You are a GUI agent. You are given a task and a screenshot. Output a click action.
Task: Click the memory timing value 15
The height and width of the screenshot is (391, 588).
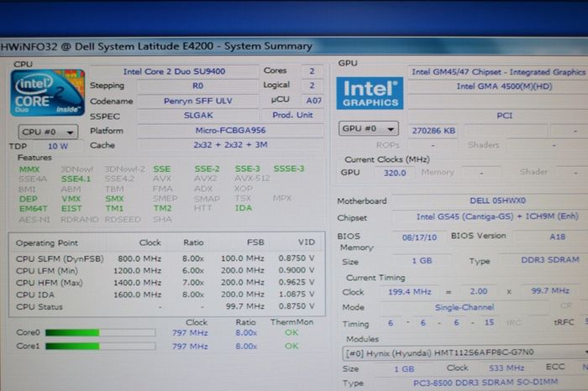pos(489,322)
